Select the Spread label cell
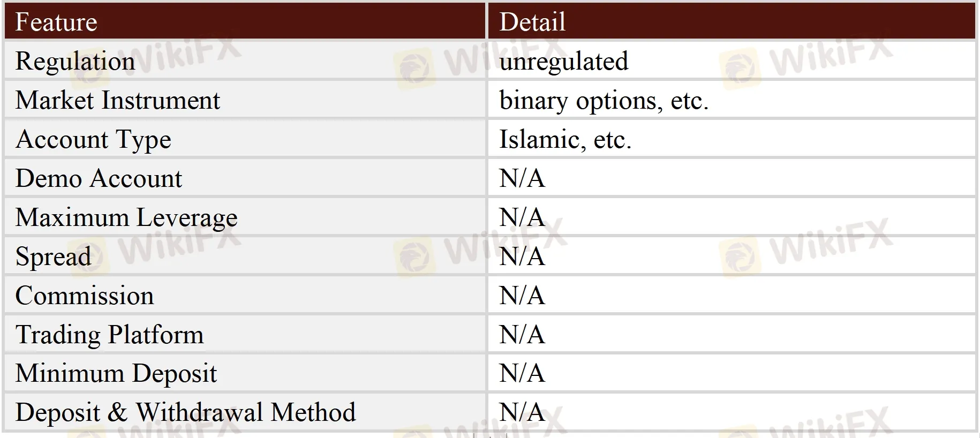 point(53,256)
